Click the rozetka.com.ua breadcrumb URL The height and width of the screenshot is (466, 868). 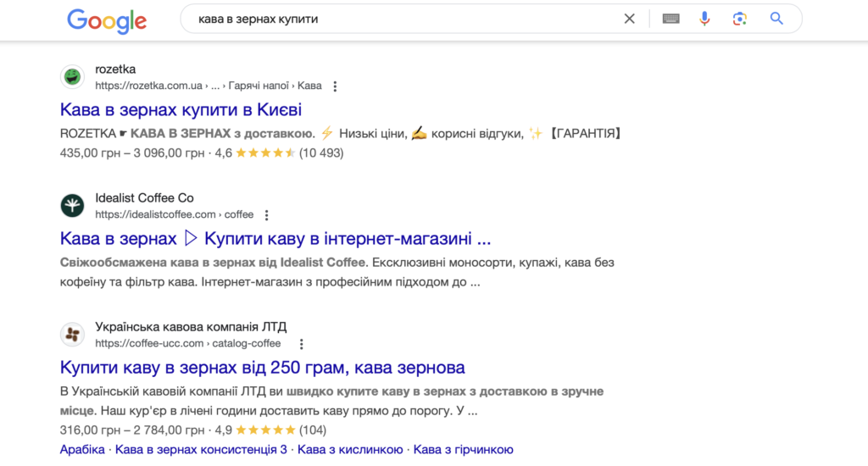click(x=209, y=86)
